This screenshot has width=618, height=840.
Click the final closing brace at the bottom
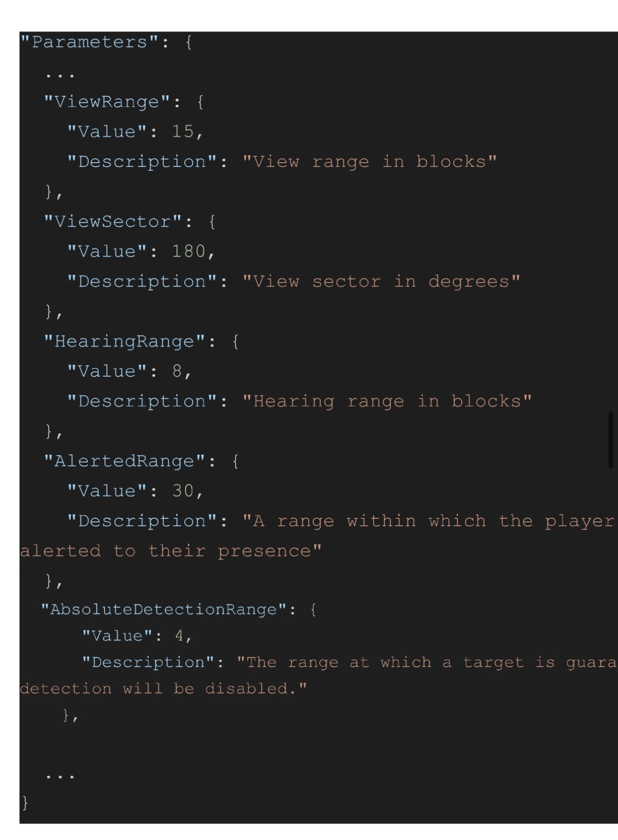[x=25, y=803]
